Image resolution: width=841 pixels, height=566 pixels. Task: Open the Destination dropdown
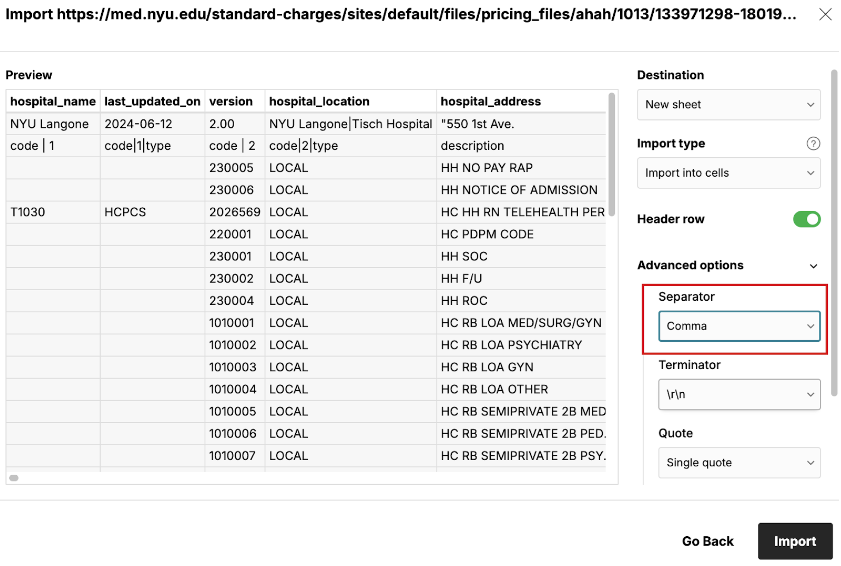(728, 104)
